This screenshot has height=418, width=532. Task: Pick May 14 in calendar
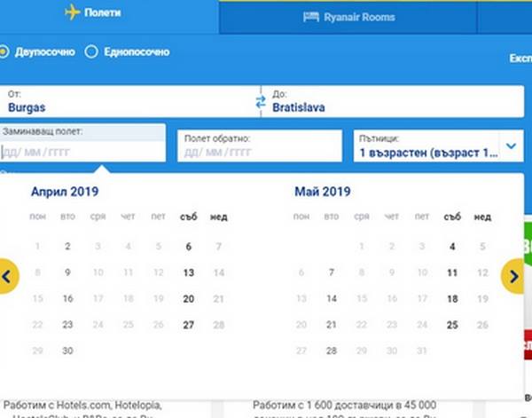click(332, 298)
